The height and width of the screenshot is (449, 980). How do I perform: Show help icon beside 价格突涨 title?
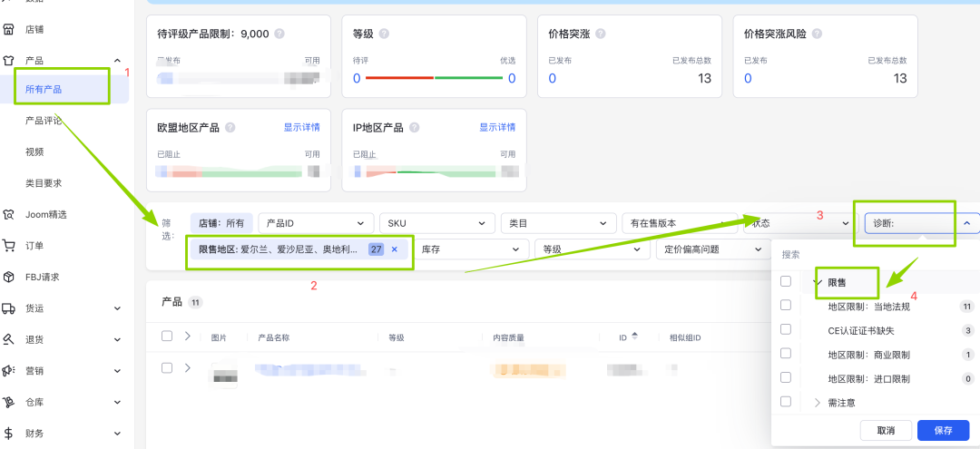pyautogui.click(x=601, y=34)
